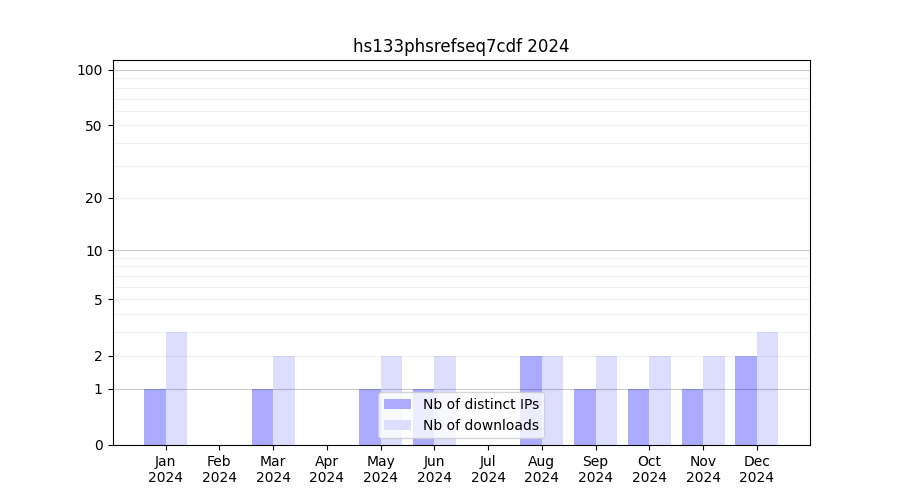Select the 'Nb of downloads' legend label
This screenshot has width=900, height=500.
click(480, 425)
